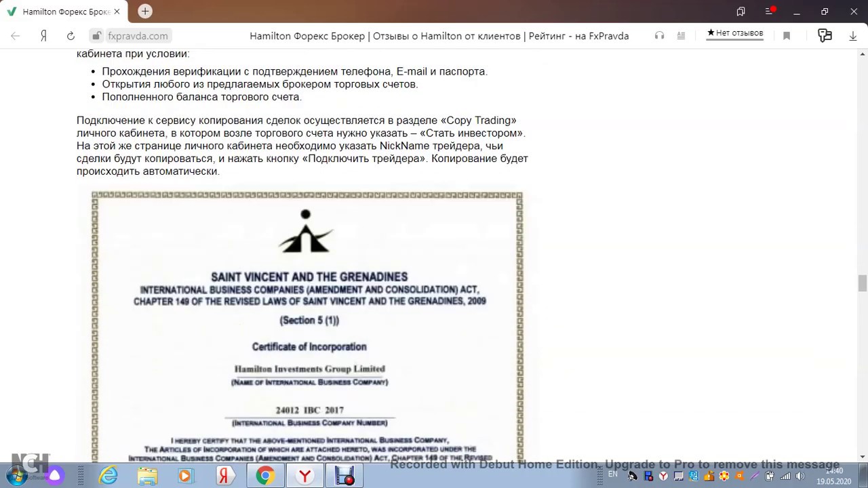Open the power plug tray icon
Screen dimensions: 868x488
tap(770, 476)
